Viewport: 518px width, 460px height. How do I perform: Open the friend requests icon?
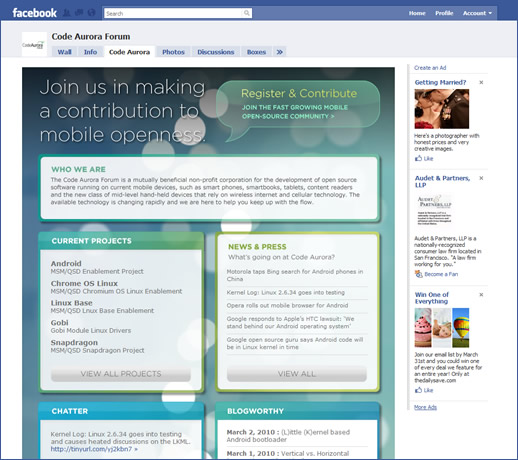click(x=67, y=13)
